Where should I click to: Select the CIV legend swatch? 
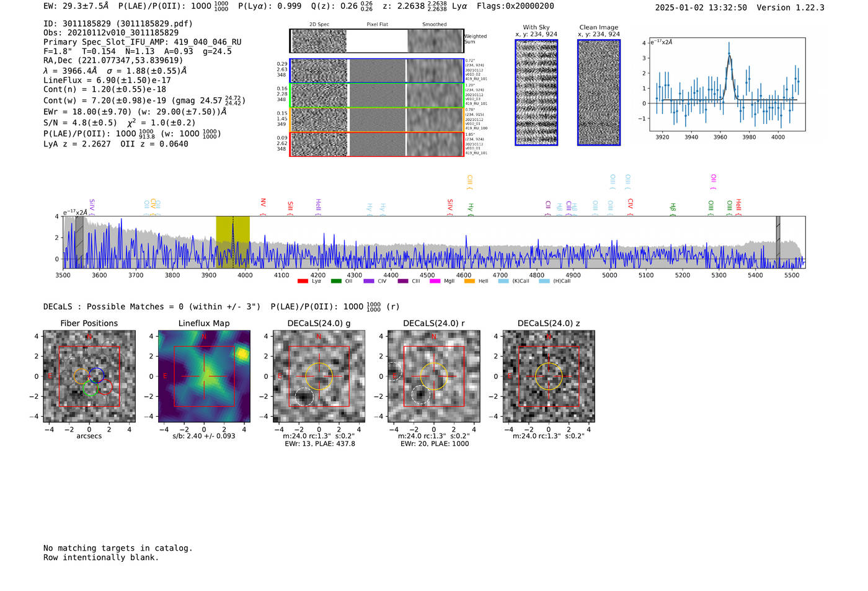point(370,281)
